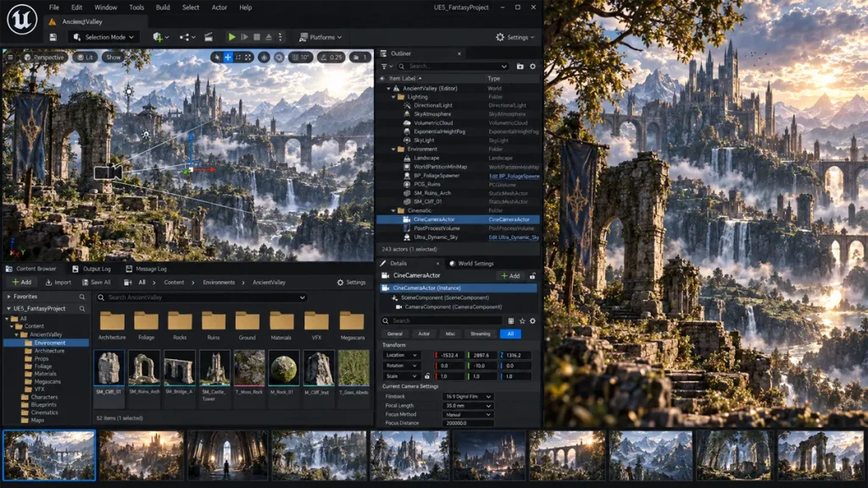Open the Edit BP_FoliageSpawner link

(515, 176)
